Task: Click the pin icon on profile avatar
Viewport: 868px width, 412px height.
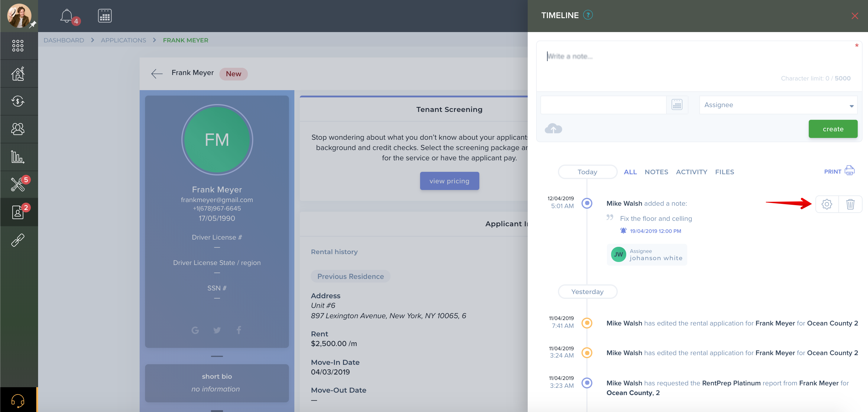Action: 33,25
